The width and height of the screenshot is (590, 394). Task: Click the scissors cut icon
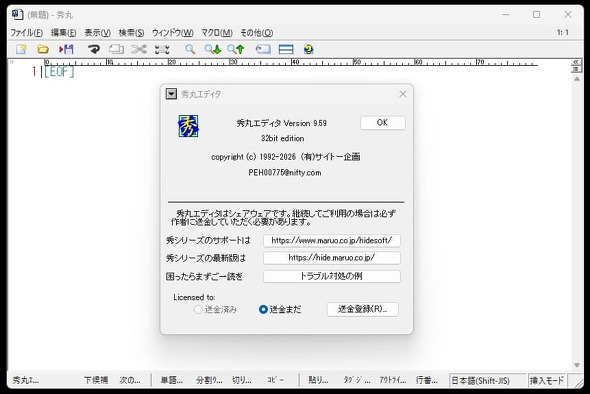click(139, 49)
